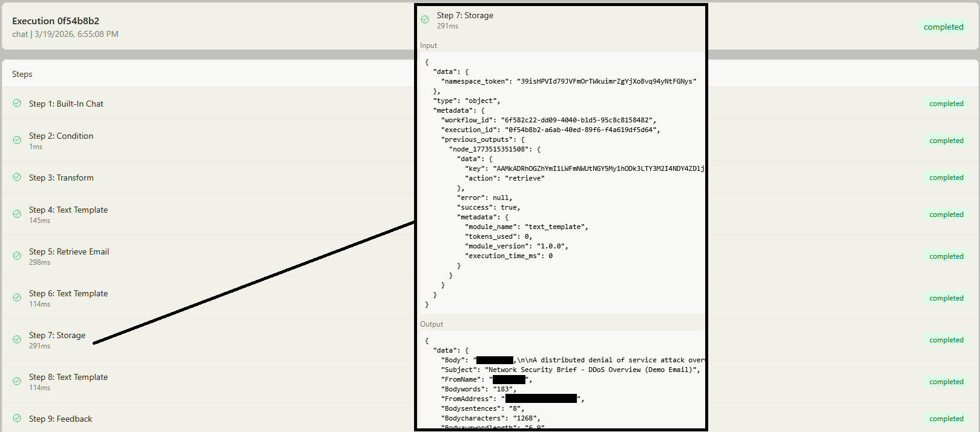Click the check icon beside Step 7: Storage in steps list
Screen dimensions: 980x432
pos(17,339)
